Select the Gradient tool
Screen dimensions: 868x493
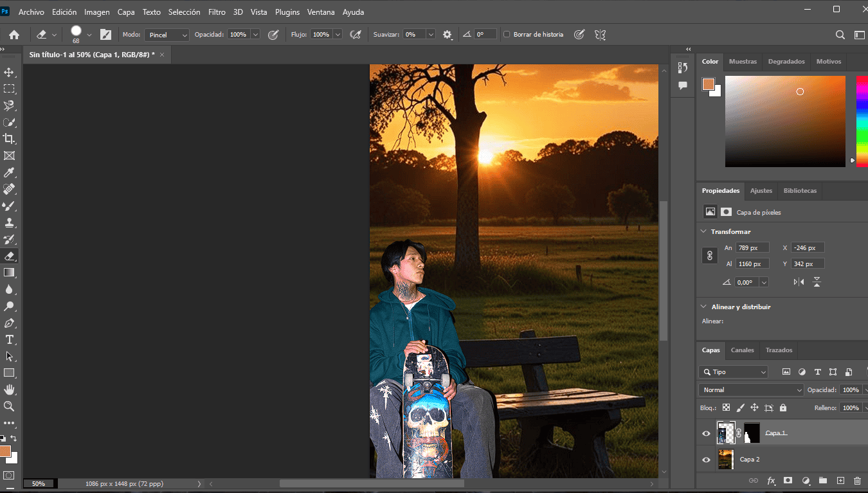[x=9, y=273]
